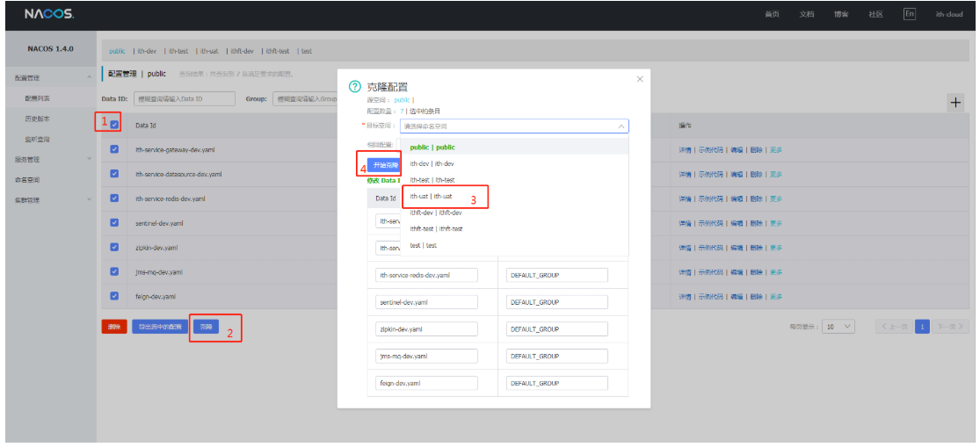Viewport: 980px width, 447px height.
Task: Click the blue 开始克隆 button
Action: 384,165
